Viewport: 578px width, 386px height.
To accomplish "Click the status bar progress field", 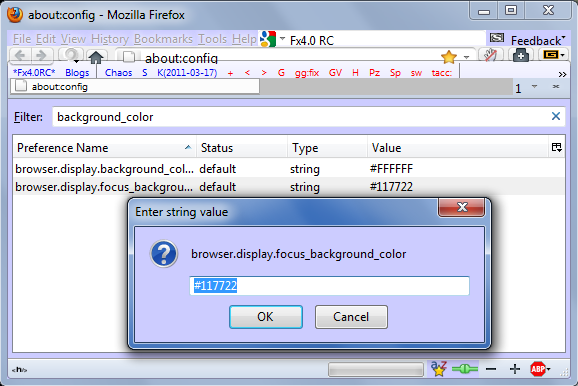I will tap(376, 369).
